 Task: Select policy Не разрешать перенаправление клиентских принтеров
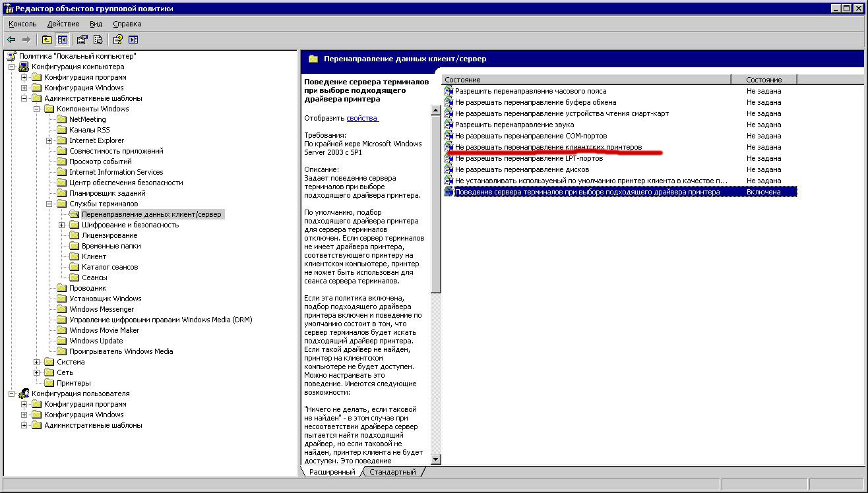(x=548, y=147)
